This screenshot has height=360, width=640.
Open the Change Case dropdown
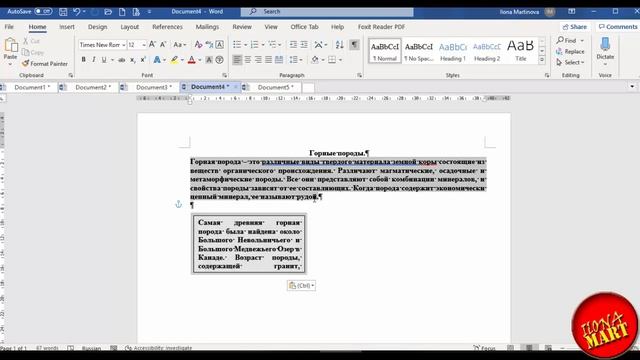click(x=180, y=44)
